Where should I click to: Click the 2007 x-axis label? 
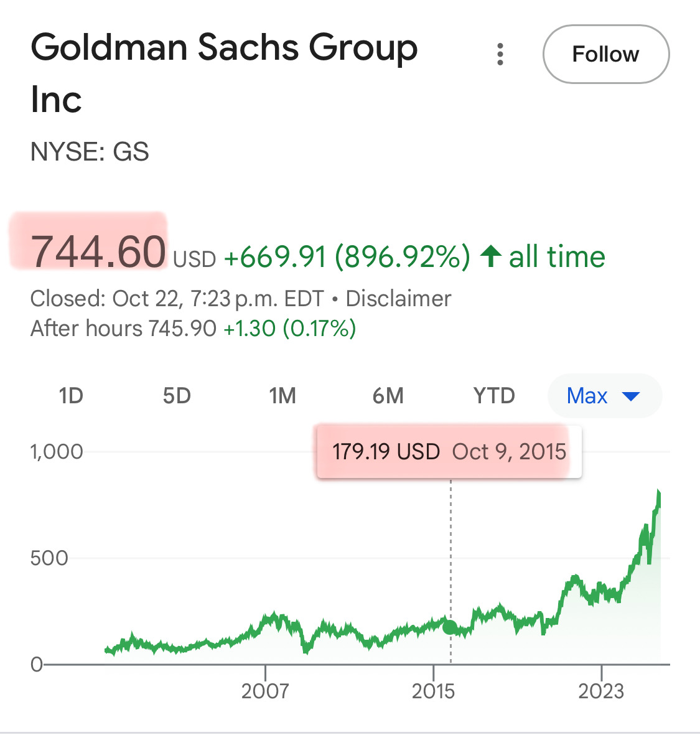[x=265, y=691]
